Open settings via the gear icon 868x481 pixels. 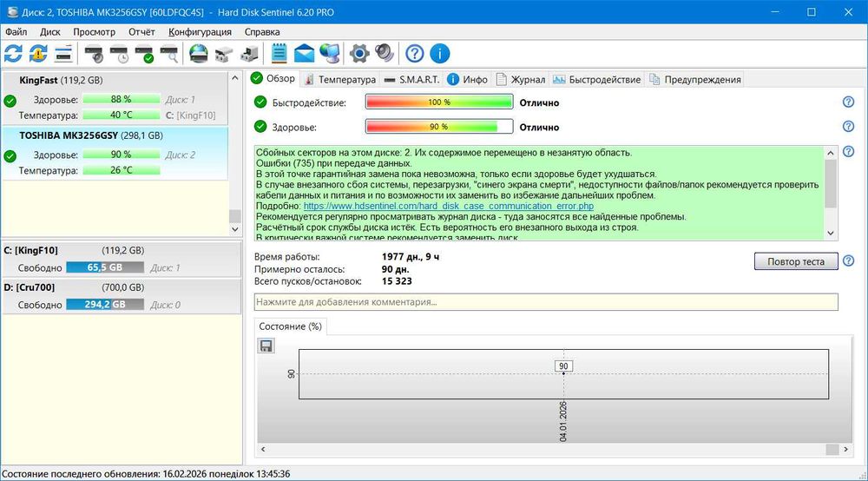coord(359,54)
